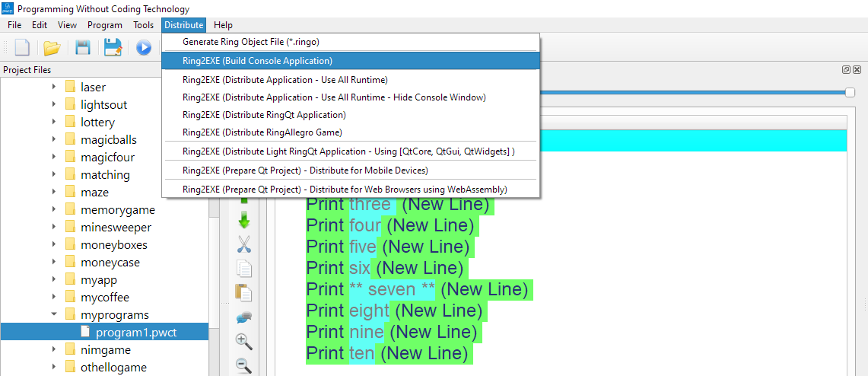Click the Open folder toolbar icon
The height and width of the screenshot is (376, 868).
pos(52,48)
